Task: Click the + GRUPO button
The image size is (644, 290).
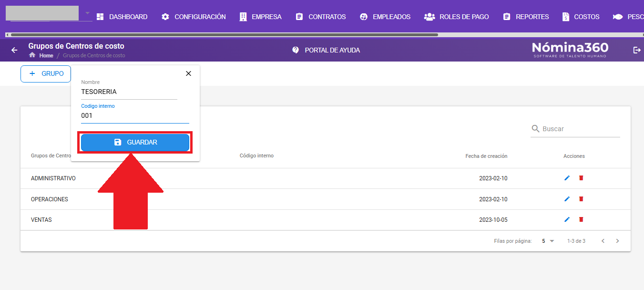Action: click(x=46, y=74)
